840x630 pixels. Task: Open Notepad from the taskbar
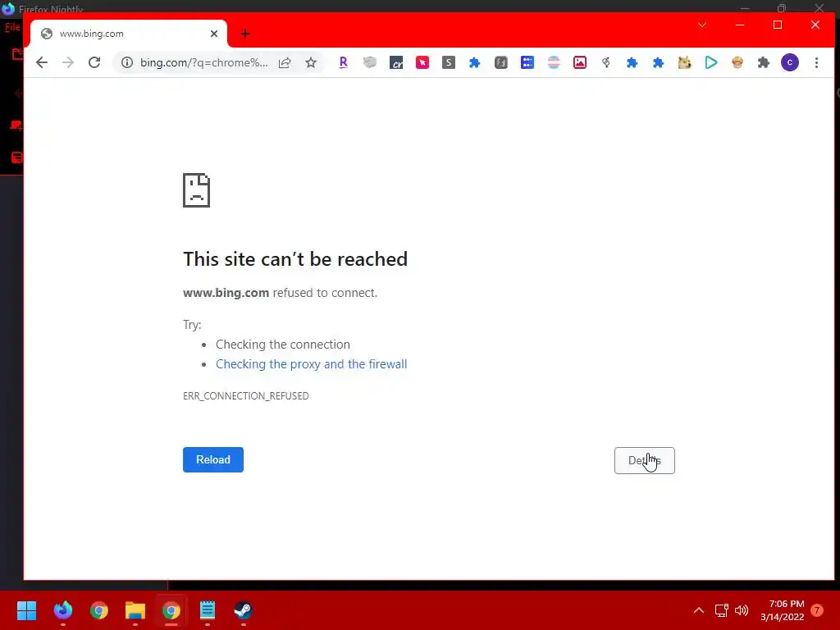[208, 610]
